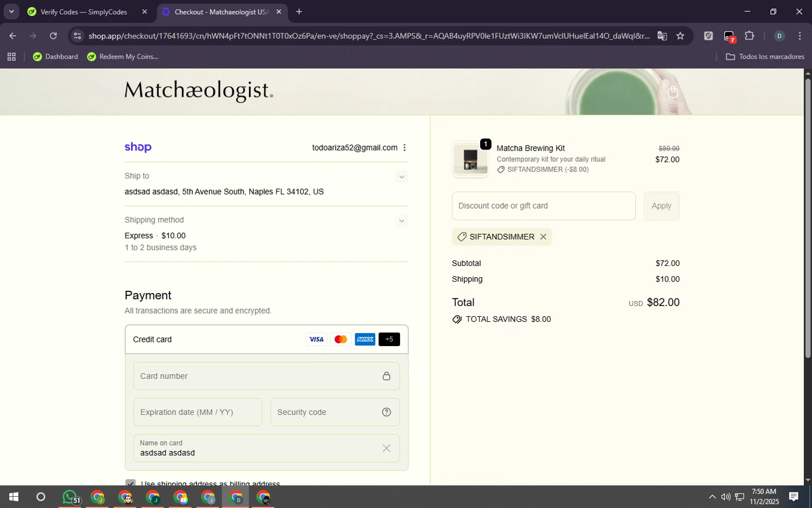The image size is (812, 508).
Task: Focus the Security code field
Action: pos(335,412)
